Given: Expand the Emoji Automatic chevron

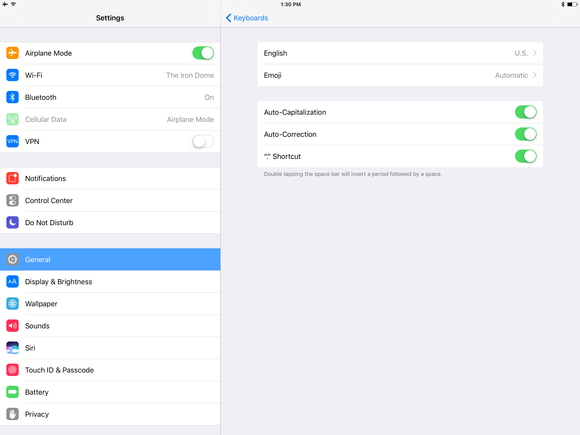Looking at the screenshot, I should (535, 75).
